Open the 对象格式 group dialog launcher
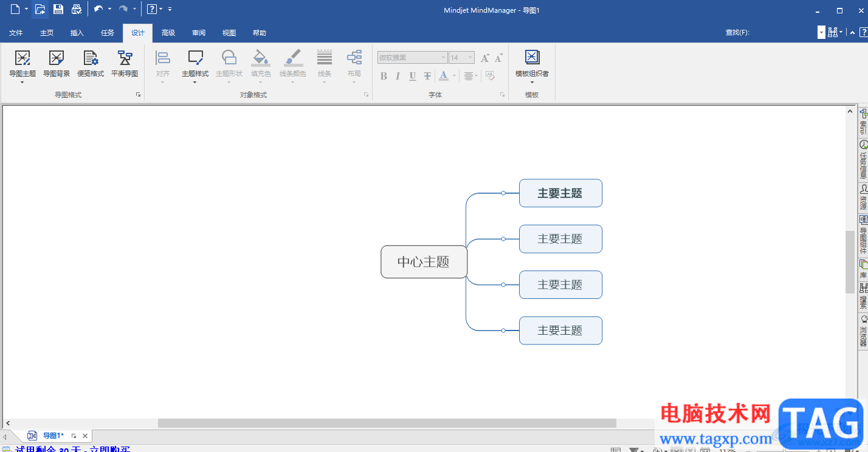 click(x=366, y=95)
